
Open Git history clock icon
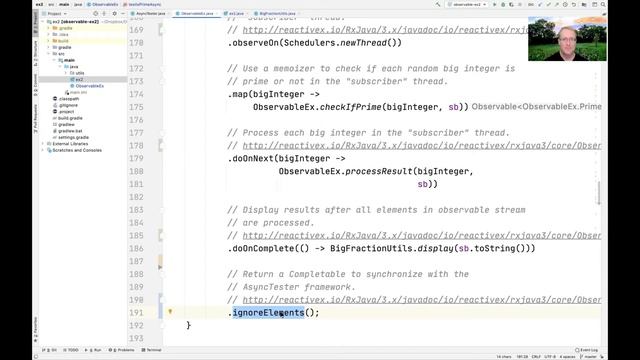565,4
